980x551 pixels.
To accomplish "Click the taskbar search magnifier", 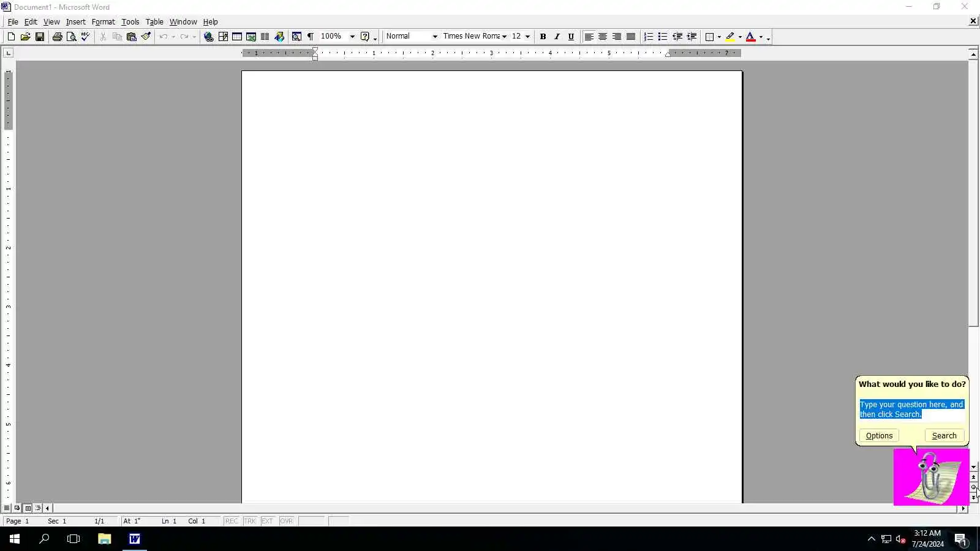I will (x=44, y=539).
